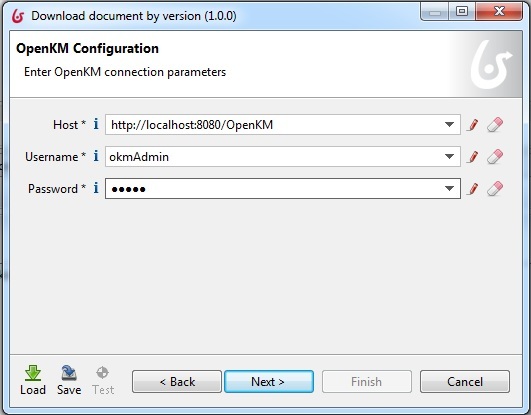
Task: Click the pencil edit icon beside Password
Action: click(473, 189)
